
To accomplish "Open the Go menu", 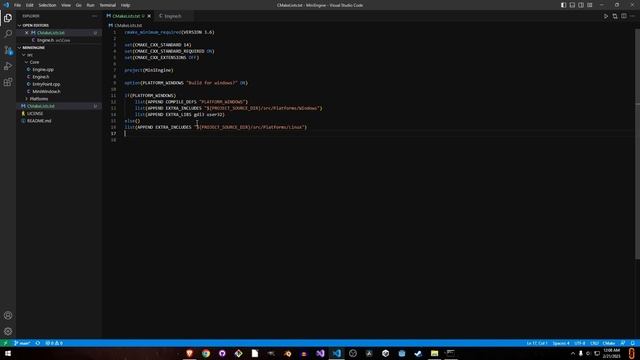I will tap(78, 5).
